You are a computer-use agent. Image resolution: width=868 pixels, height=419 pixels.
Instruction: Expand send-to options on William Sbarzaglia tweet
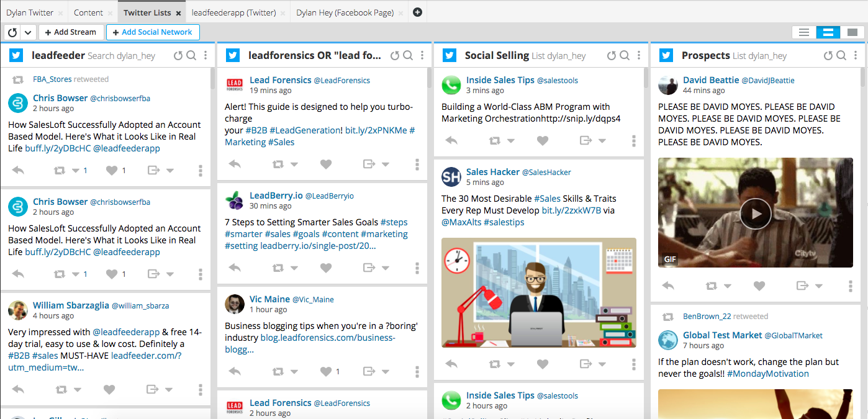click(x=169, y=390)
